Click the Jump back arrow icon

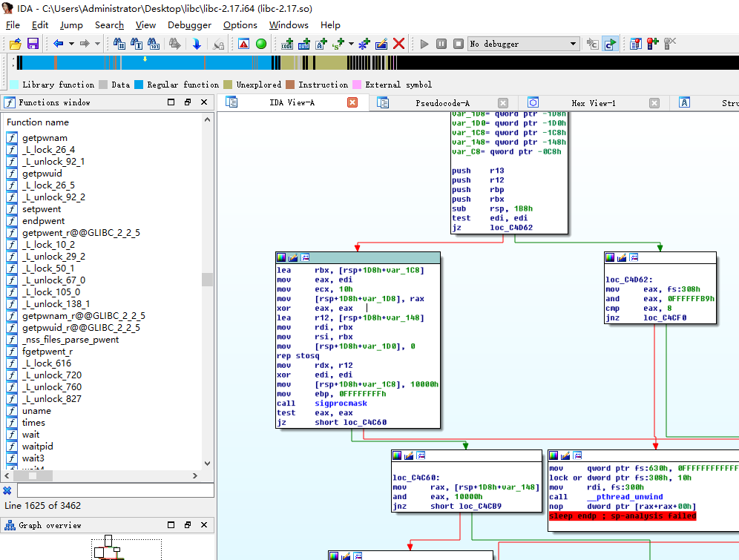pos(58,44)
